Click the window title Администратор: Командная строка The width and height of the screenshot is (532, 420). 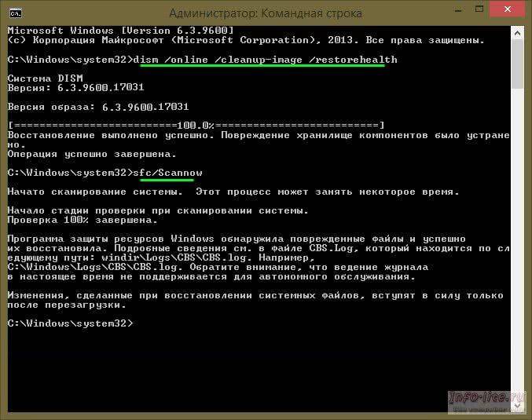266,13
